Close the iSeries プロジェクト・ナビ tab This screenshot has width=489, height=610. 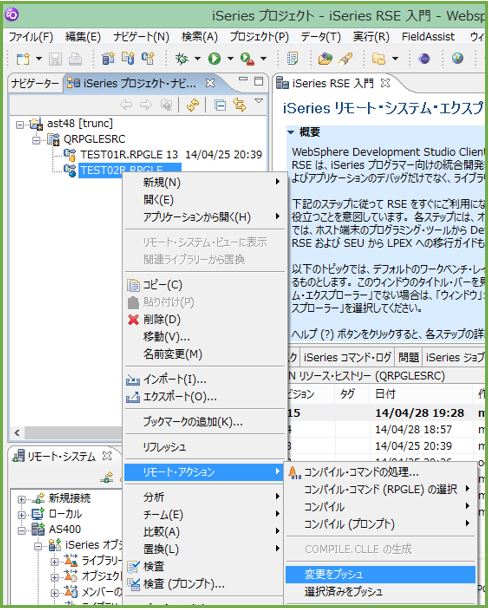click(x=210, y=83)
